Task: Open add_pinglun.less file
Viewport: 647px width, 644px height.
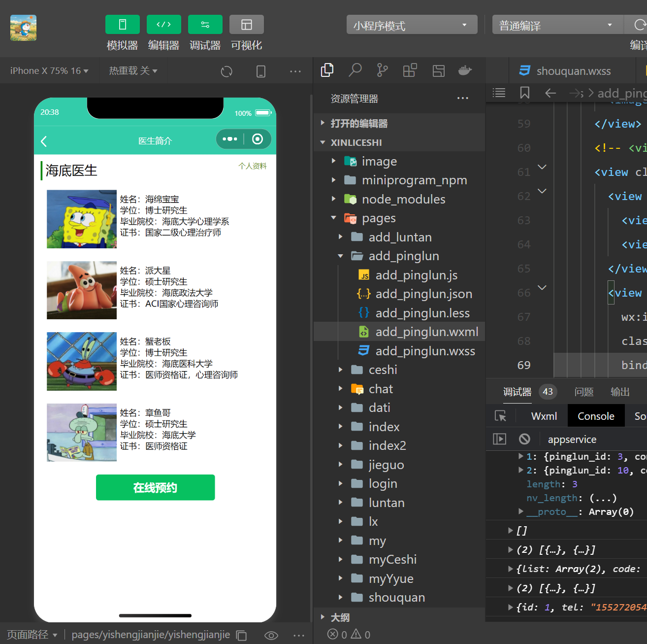Action: pos(399,313)
